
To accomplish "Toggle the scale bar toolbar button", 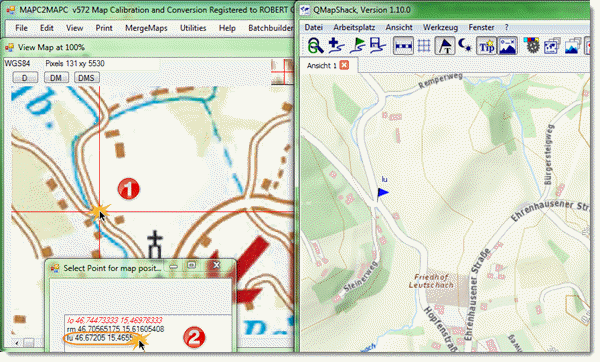I will (x=403, y=46).
